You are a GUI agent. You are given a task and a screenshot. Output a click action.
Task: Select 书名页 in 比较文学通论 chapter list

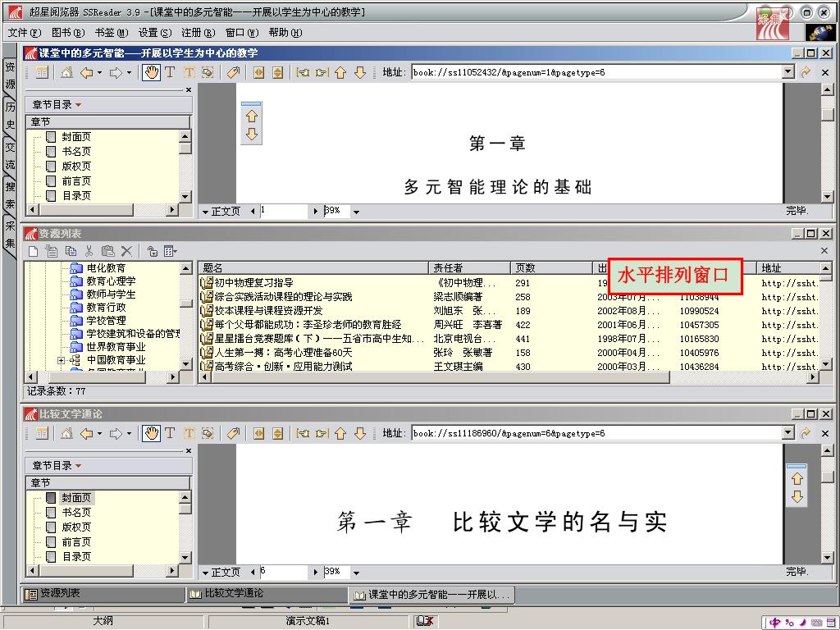tap(76, 513)
